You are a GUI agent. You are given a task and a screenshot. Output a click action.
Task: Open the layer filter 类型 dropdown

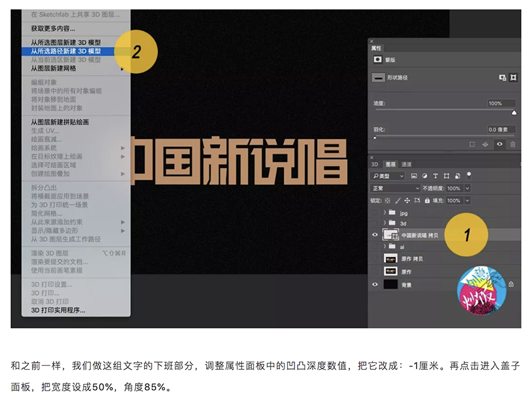[387, 176]
